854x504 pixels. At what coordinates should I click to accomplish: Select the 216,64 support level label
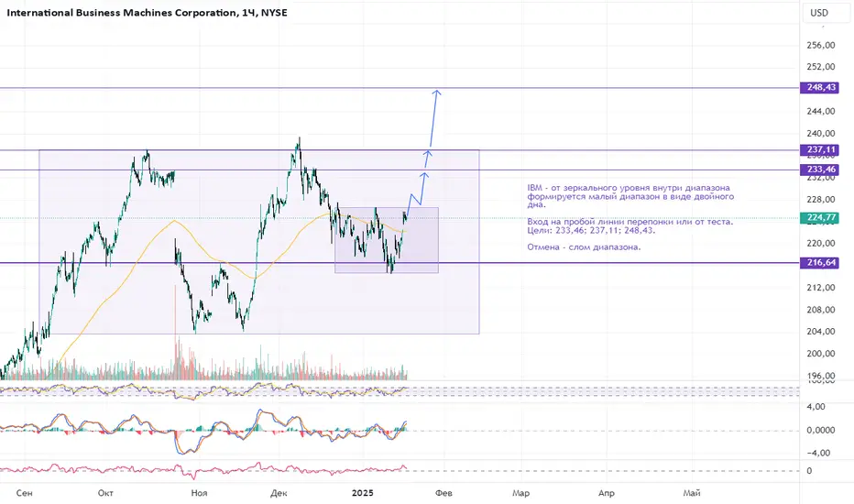[x=819, y=263]
